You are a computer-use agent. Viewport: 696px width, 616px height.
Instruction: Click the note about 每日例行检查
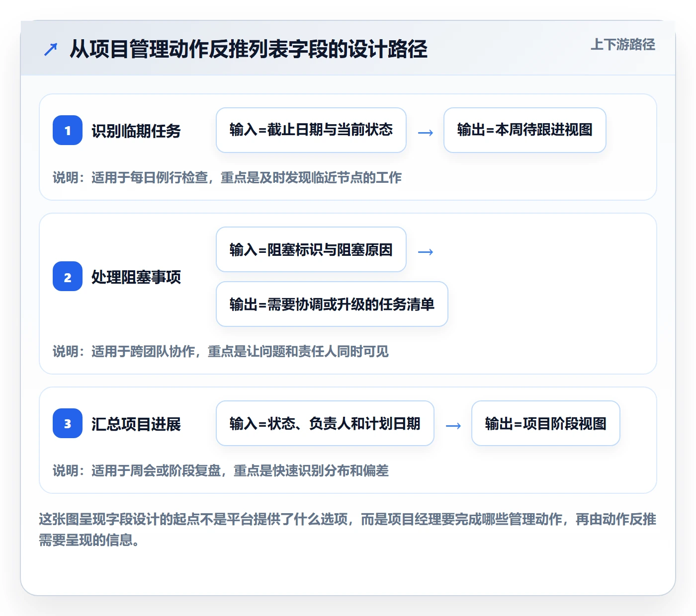tap(227, 177)
